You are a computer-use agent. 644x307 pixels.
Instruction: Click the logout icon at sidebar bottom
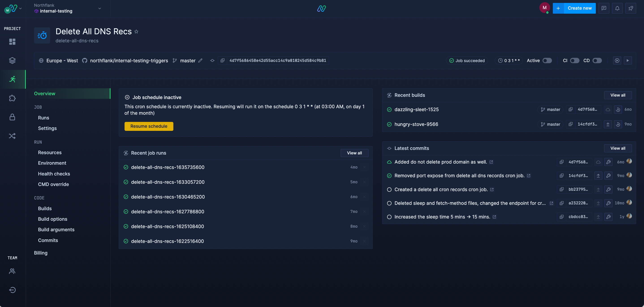click(12, 290)
